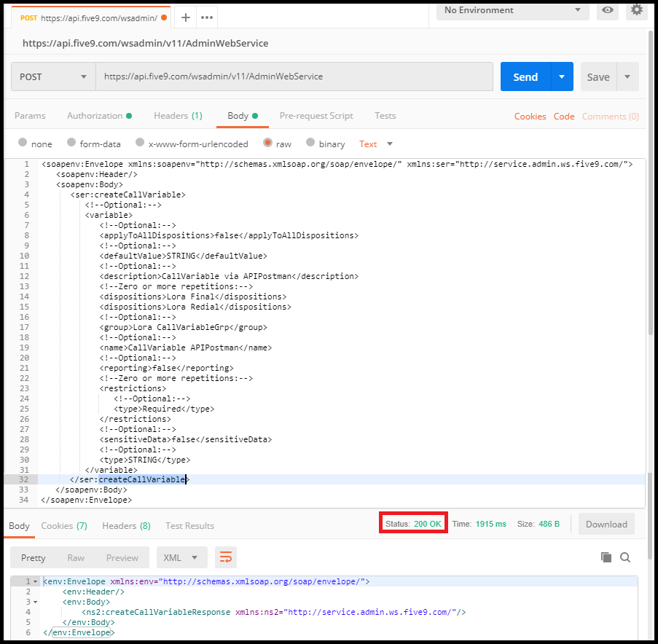Image resolution: width=658 pixels, height=644 pixels.
Task: Collapse response line 1 env:Envelope fold arrow
Action: tap(36, 581)
